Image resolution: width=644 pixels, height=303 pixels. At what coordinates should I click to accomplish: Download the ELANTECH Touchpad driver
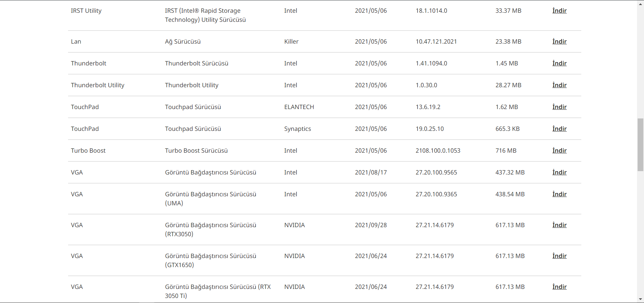tap(559, 107)
